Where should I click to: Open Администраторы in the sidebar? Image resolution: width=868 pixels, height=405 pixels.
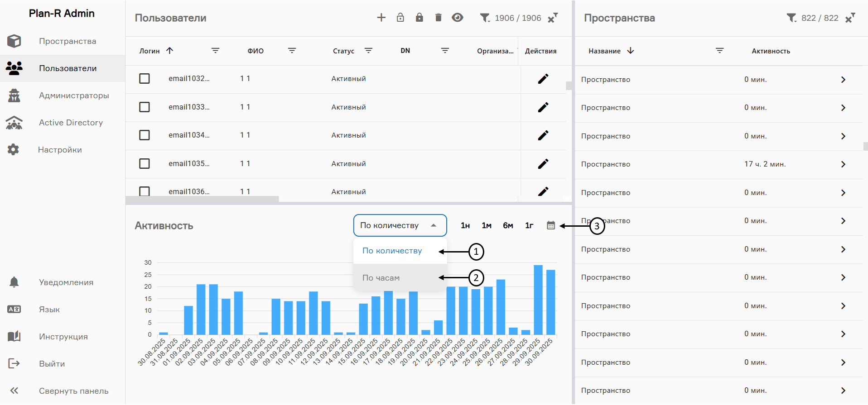click(x=73, y=95)
